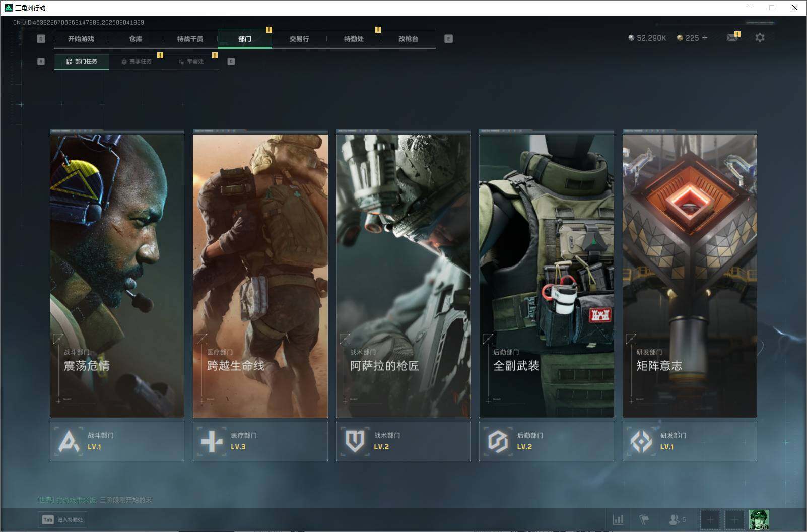Click the 52,290K currency balance
This screenshot has height=532, width=807.
(x=647, y=38)
